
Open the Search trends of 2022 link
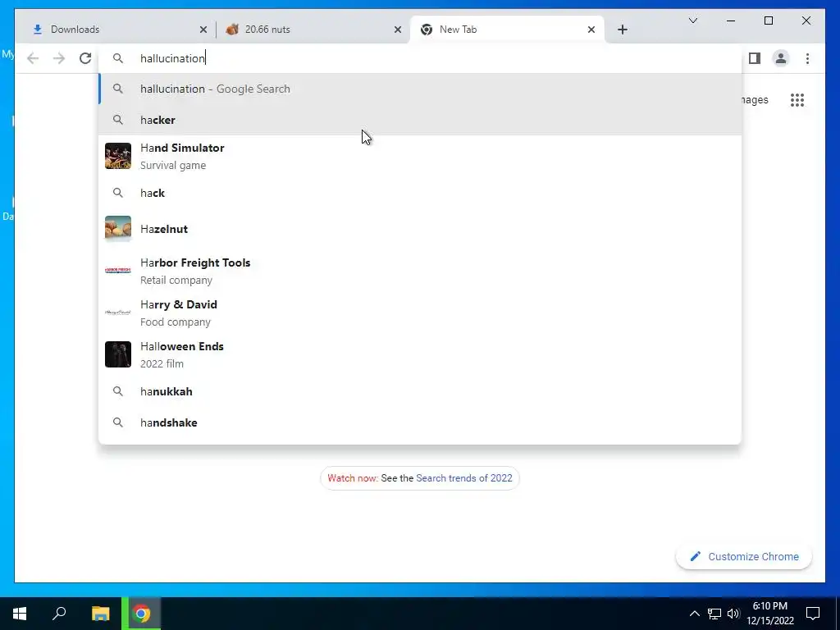click(464, 478)
